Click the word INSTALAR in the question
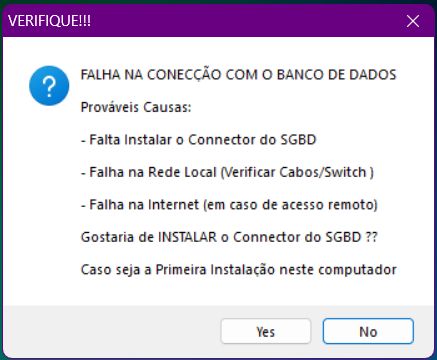The height and width of the screenshot is (360, 437). point(187,237)
